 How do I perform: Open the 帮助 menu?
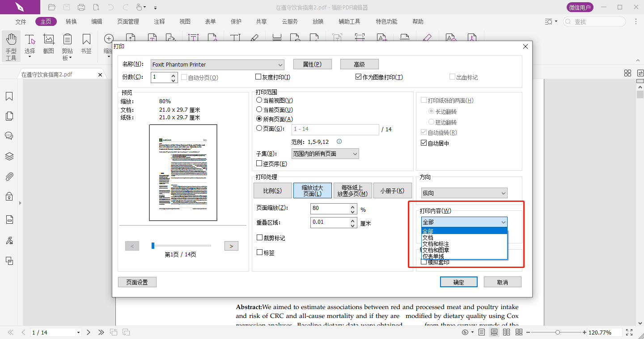click(418, 21)
